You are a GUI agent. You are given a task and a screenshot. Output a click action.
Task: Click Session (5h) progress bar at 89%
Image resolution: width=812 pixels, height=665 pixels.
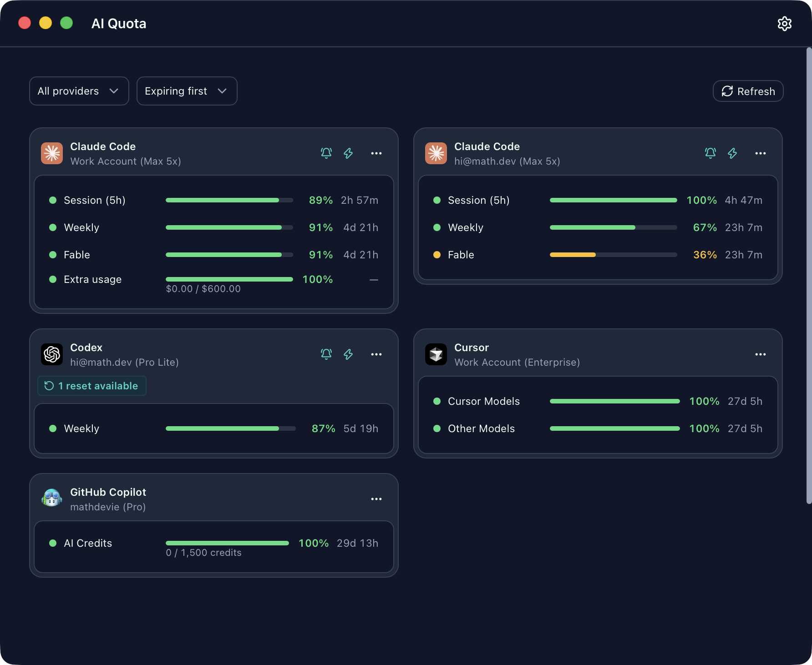click(229, 200)
